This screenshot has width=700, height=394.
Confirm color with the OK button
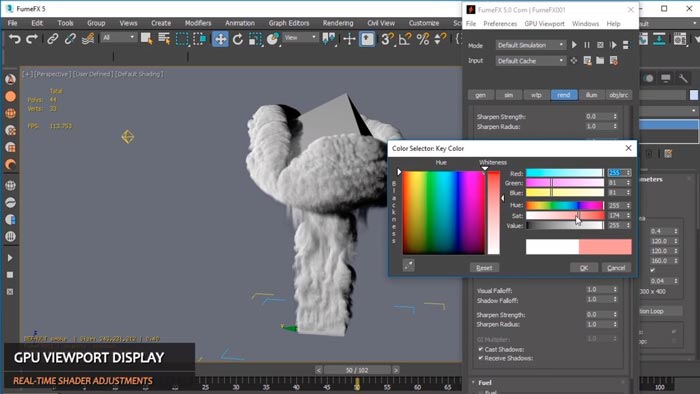[584, 268]
